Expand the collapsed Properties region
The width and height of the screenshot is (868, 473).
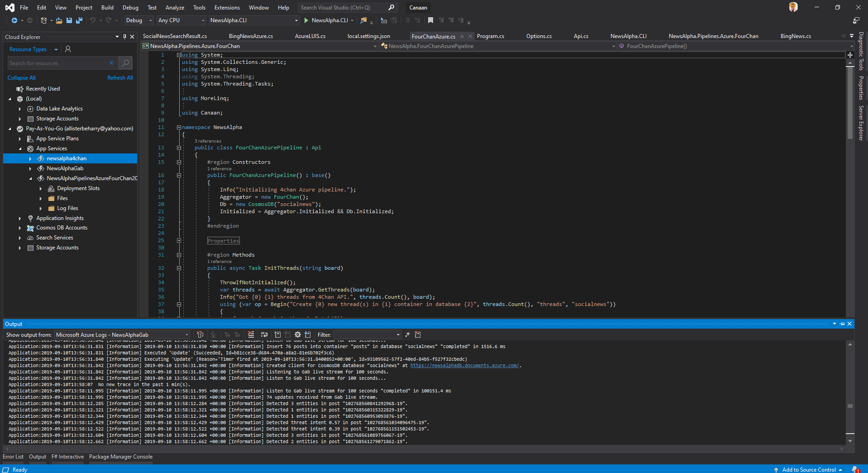coord(179,241)
